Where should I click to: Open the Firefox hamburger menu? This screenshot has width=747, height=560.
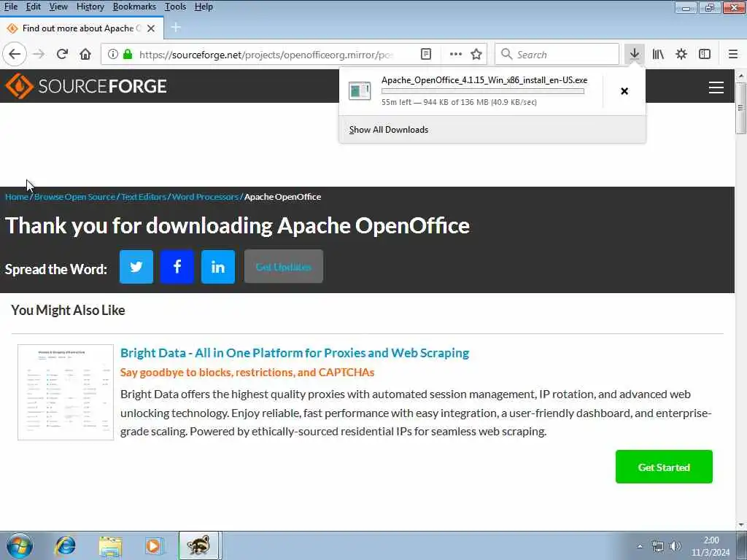pyautogui.click(x=732, y=54)
